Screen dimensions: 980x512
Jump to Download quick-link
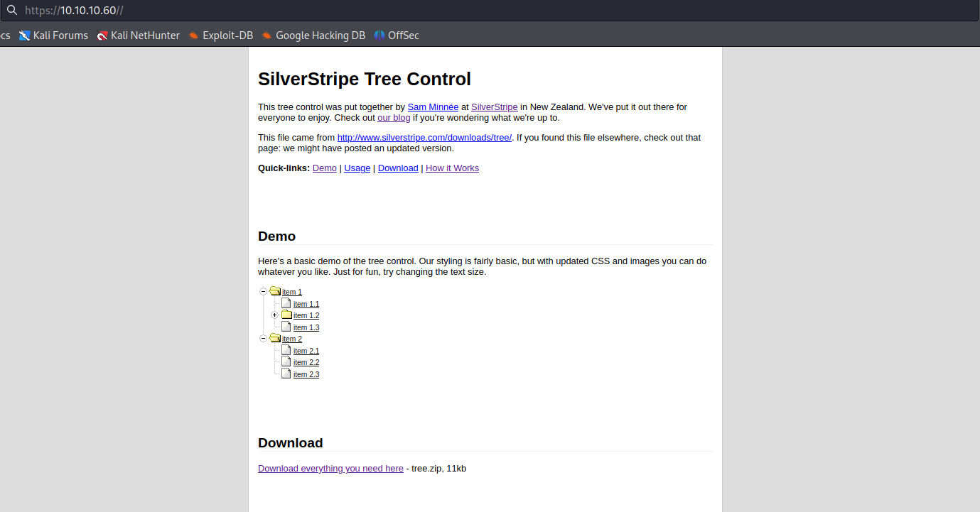(398, 168)
